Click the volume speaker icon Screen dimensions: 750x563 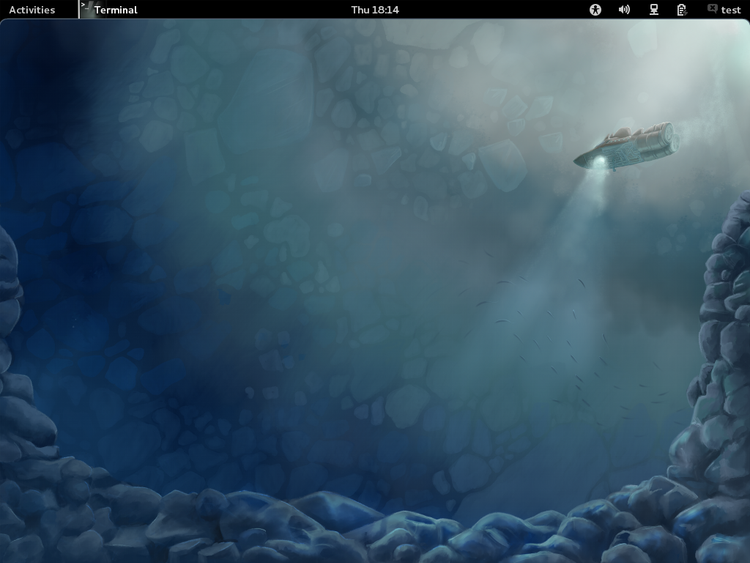click(624, 10)
